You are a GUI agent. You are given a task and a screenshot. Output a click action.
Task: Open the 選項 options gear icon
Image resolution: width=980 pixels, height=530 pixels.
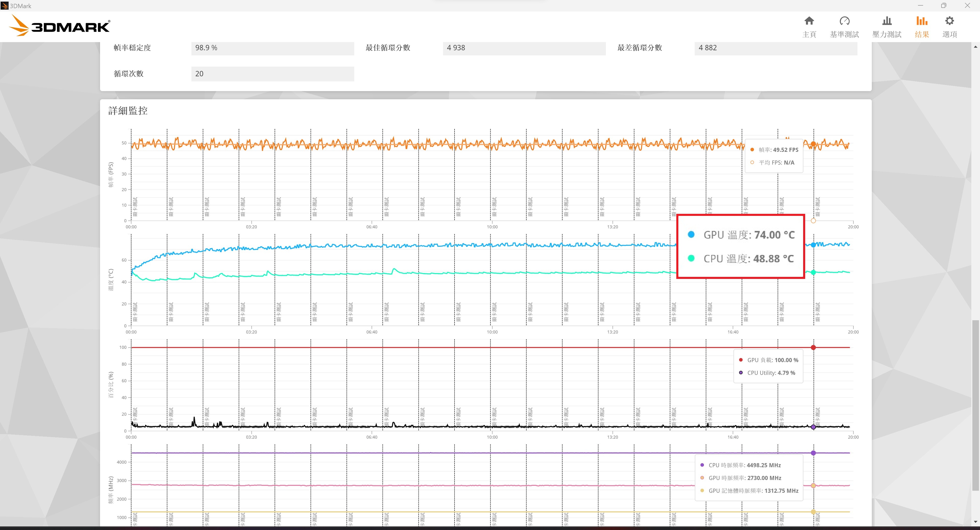click(950, 27)
